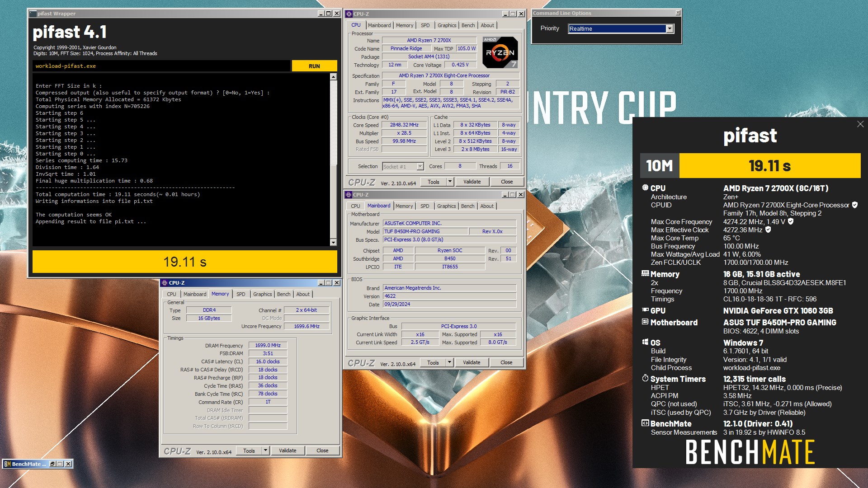Close the BenchMate pifast result panel
868x488 pixels.
[x=860, y=124]
